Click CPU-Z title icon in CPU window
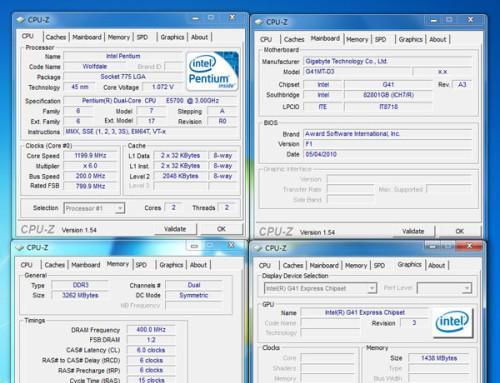The image size is (500, 383). click(21, 20)
